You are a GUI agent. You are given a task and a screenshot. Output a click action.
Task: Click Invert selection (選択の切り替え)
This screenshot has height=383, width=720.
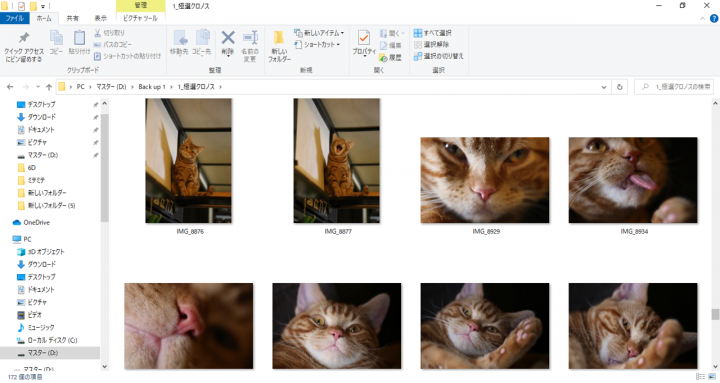(439, 56)
